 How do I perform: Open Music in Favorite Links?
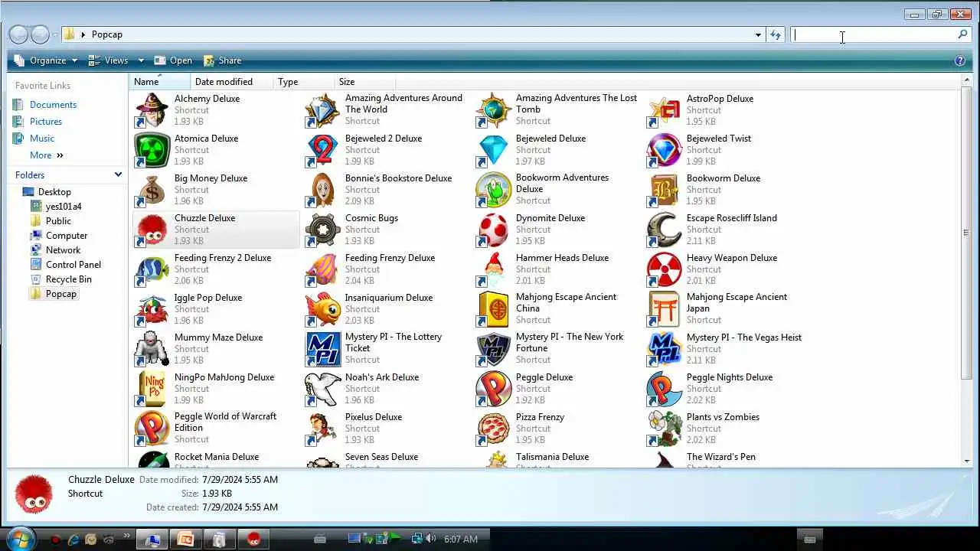click(x=42, y=139)
